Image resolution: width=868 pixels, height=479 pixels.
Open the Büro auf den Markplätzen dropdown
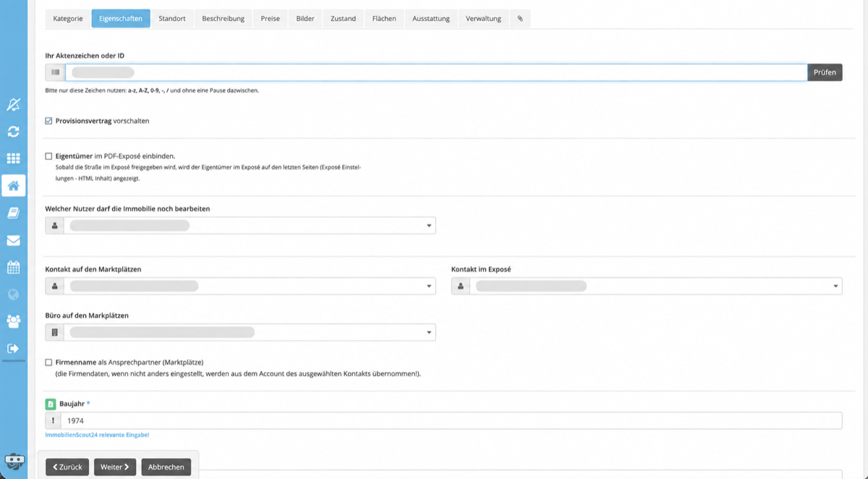[250, 333]
